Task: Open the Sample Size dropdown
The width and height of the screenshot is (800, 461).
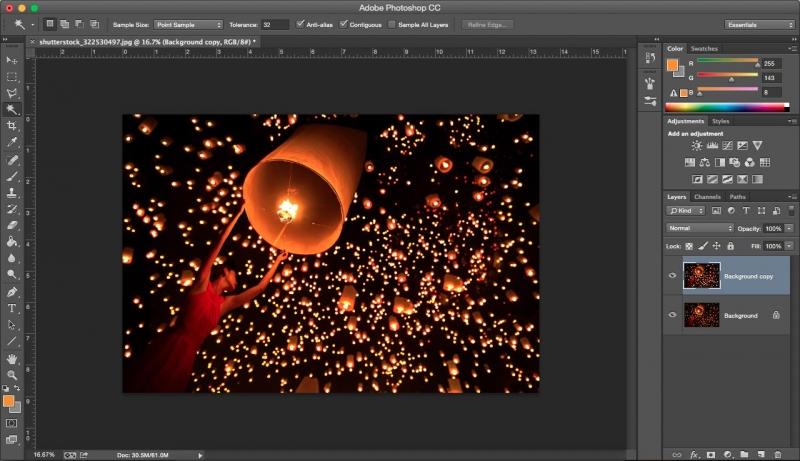Action: (189, 23)
